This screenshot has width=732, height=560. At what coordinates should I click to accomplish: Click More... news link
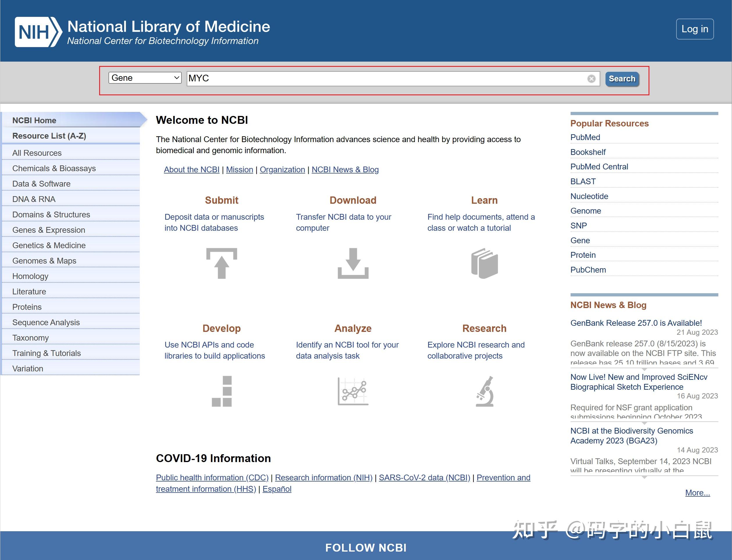click(697, 493)
